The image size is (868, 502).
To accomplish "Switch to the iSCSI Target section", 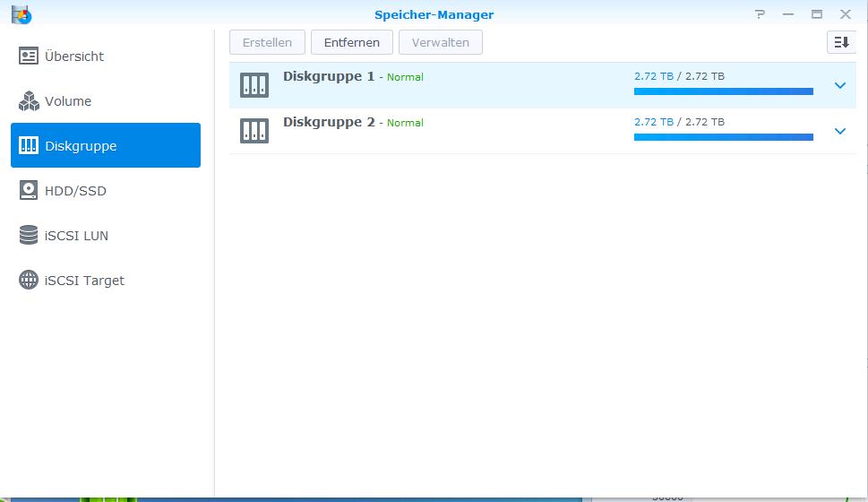I will (x=105, y=280).
